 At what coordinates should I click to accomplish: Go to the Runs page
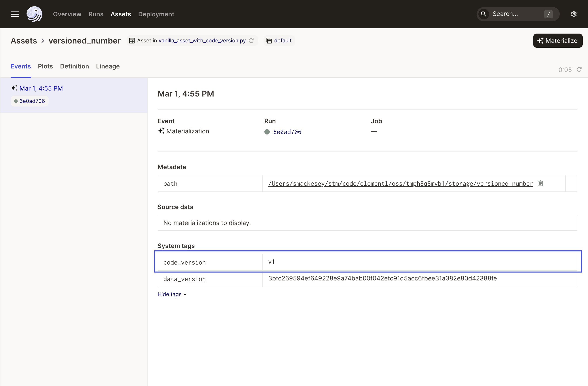[96, 14]
